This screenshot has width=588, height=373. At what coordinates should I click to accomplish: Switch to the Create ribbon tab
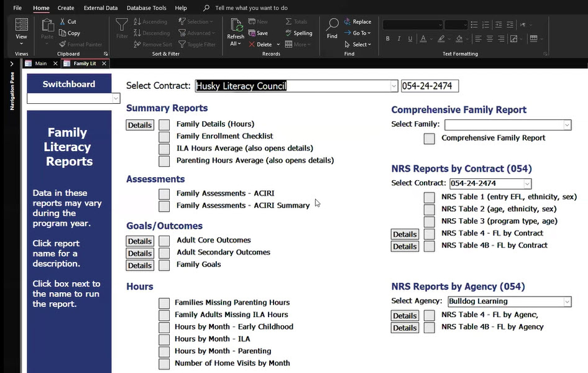(x=66, y=8)
